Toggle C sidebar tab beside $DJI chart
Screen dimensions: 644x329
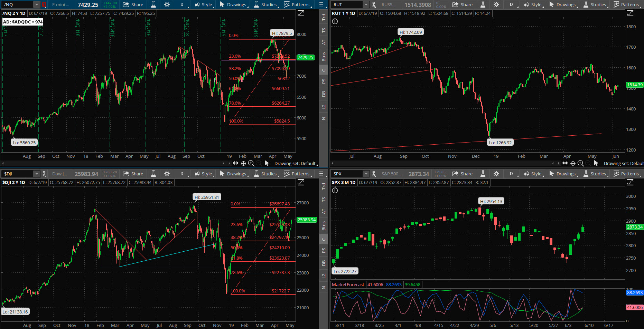tap(324, 239)
